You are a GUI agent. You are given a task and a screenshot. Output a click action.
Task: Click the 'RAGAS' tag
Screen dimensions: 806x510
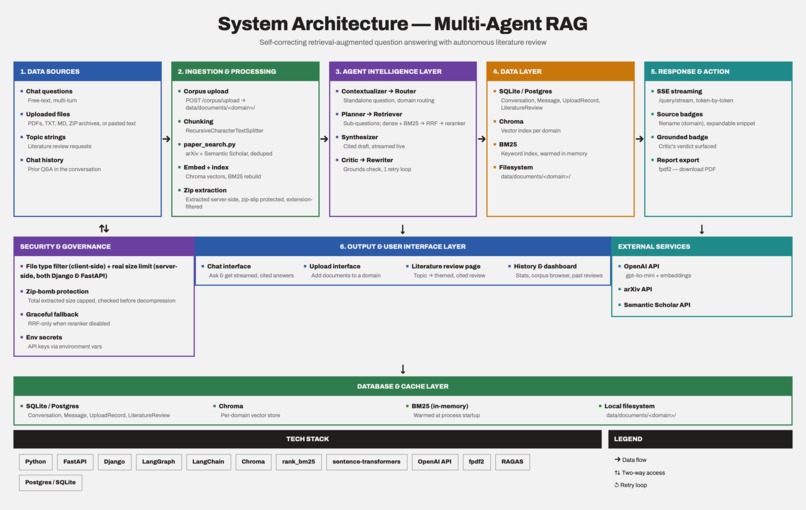(x=512, y=462)
